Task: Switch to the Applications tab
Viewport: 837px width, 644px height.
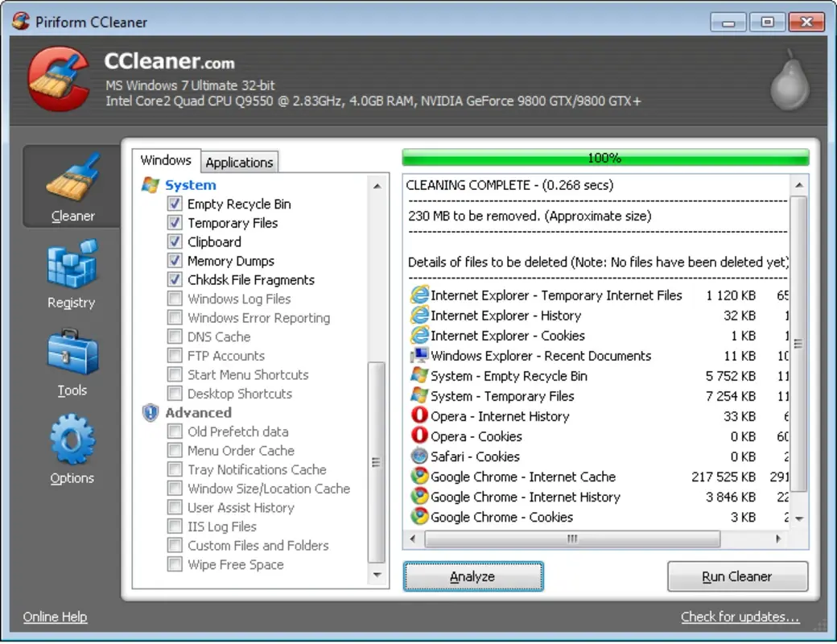Action: point(239,162)
